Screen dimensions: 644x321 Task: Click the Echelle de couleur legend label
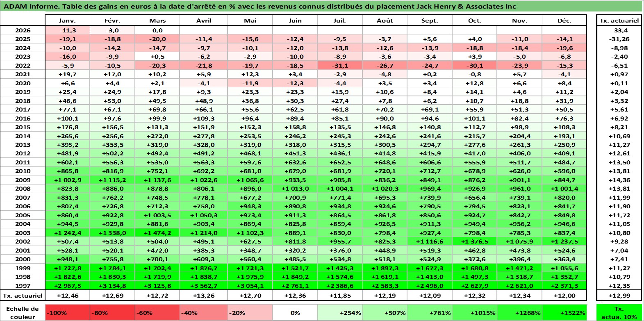tap(23, 313)
